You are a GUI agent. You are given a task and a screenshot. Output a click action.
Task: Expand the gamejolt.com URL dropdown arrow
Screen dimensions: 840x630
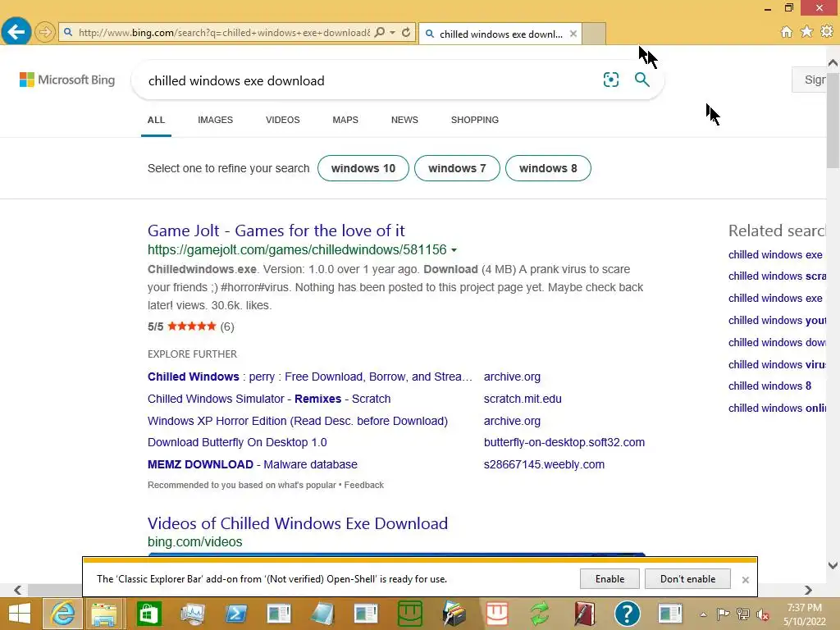tap(454, 250)
